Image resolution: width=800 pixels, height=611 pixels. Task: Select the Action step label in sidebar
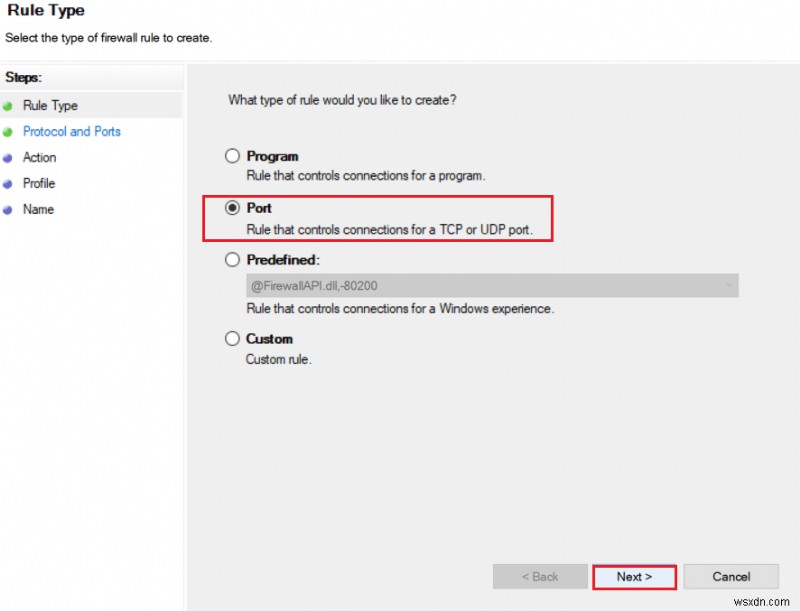(40, 157)
